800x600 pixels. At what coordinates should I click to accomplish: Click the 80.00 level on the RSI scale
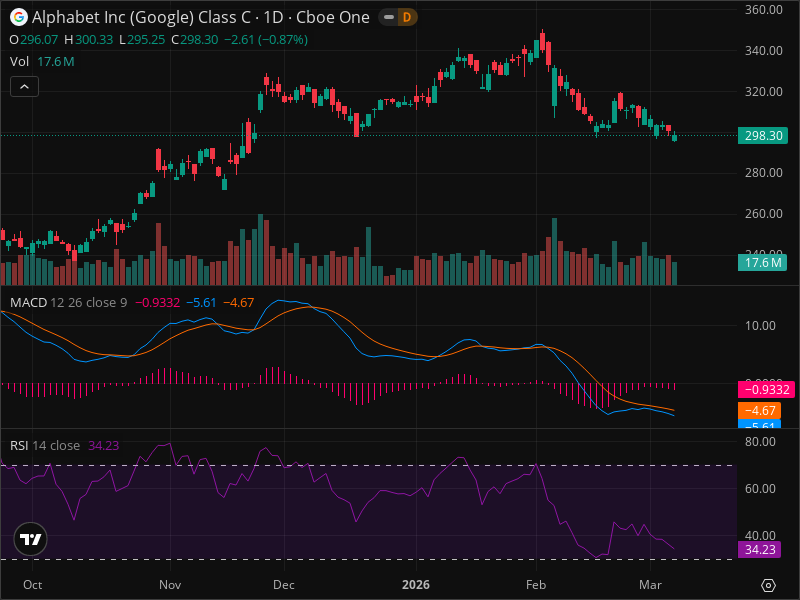pos(760,441)
